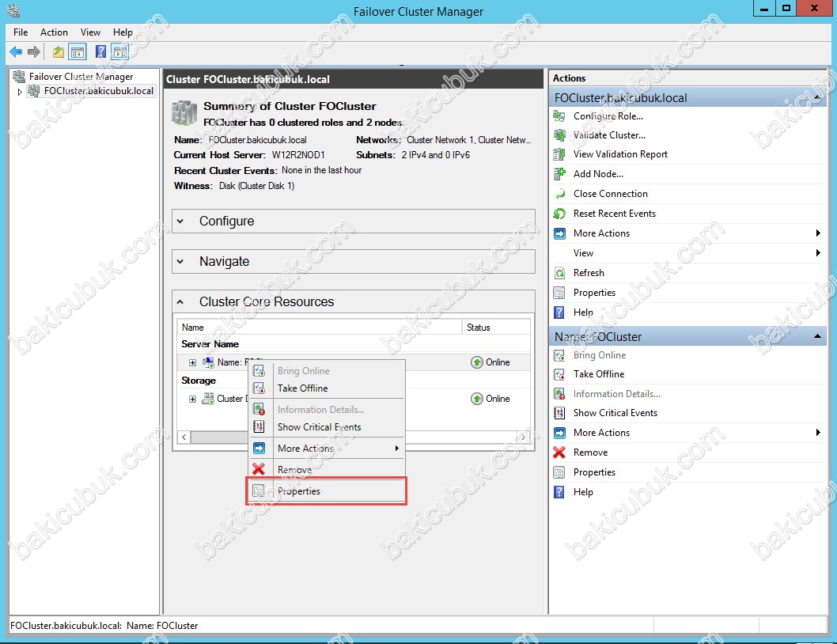837x644 pixels.
Task: Click the Reset Recent Events icon
Action: click(x=559, y=214)
